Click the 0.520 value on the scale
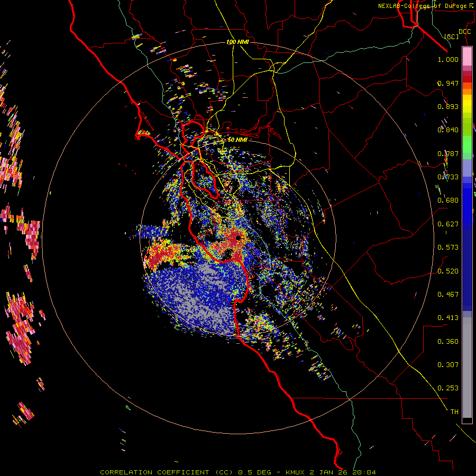 448,271
